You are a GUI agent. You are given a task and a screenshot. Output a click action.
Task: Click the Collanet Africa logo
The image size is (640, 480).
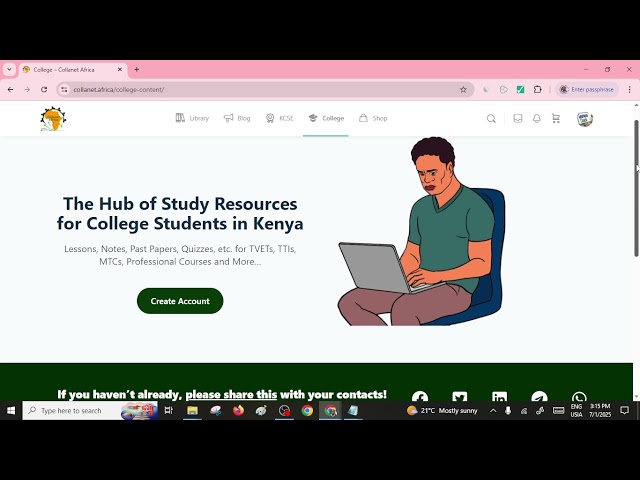53,119
